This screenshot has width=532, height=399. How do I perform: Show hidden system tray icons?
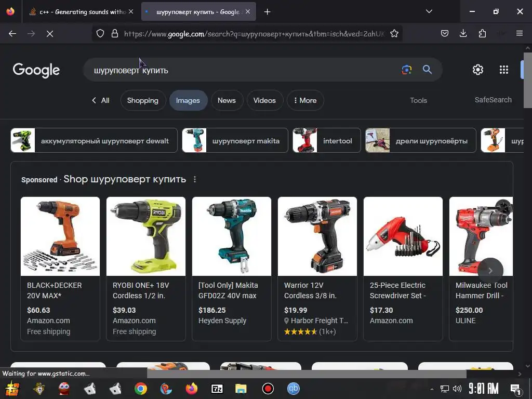[432, 389]
